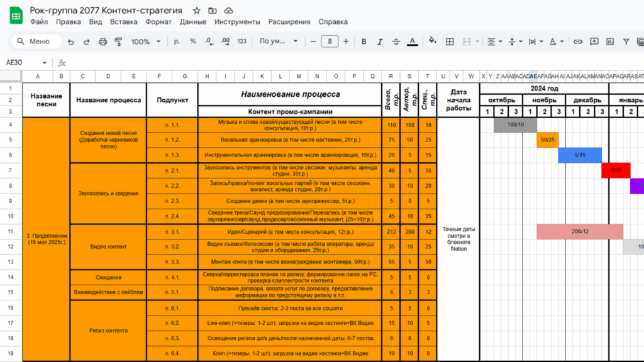Click the blue 5/15 Gantt bar
The width and height of the screenshot is (644, 362).
(x=579, y=155)
